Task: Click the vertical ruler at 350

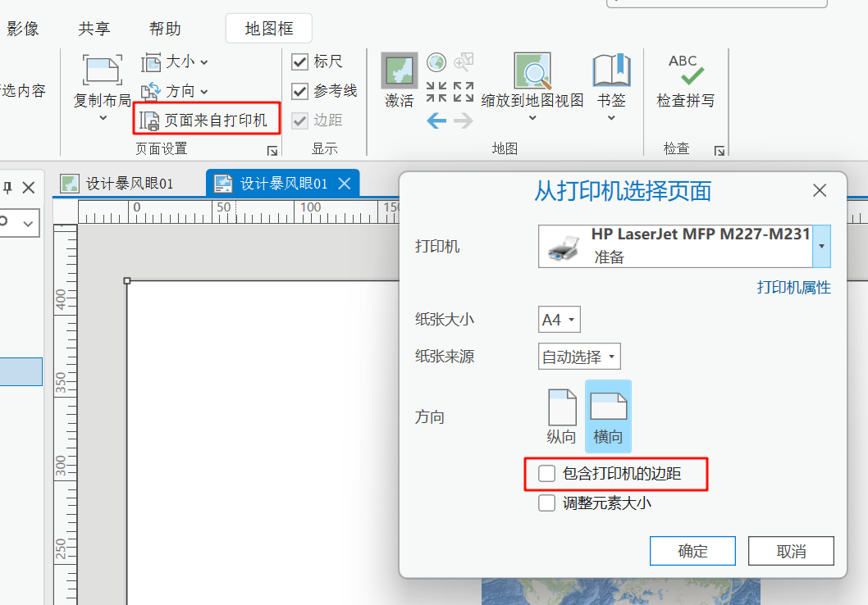Action: (61, 382)
